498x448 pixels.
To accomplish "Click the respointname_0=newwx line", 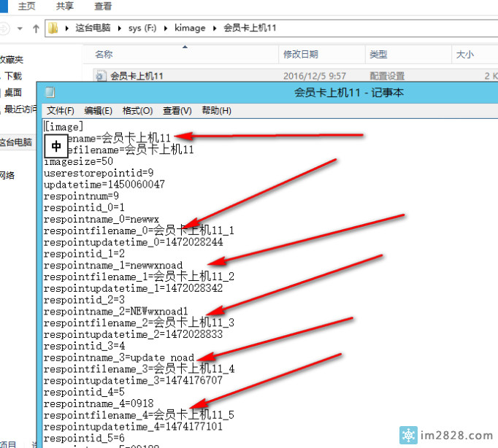I will [101, 219].
